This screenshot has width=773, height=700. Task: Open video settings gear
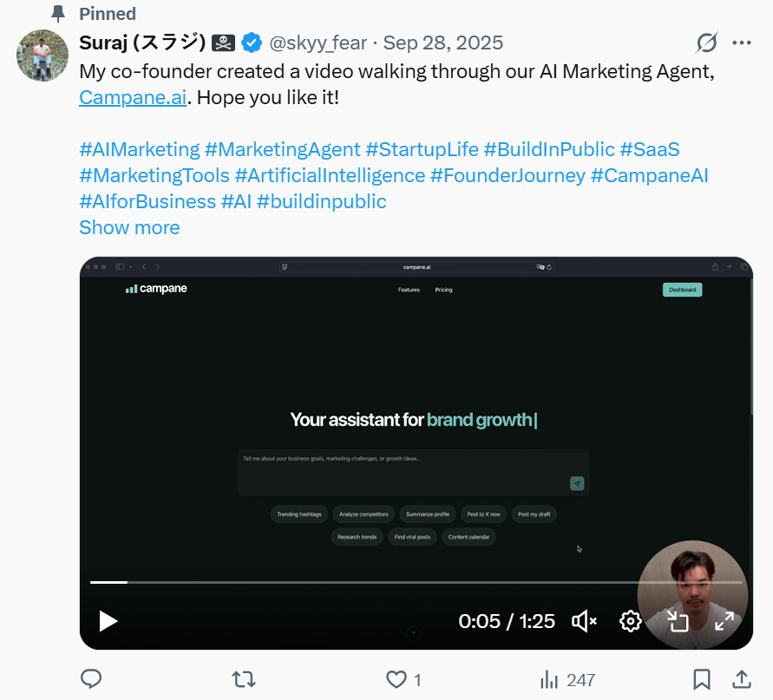click(631, 621)
